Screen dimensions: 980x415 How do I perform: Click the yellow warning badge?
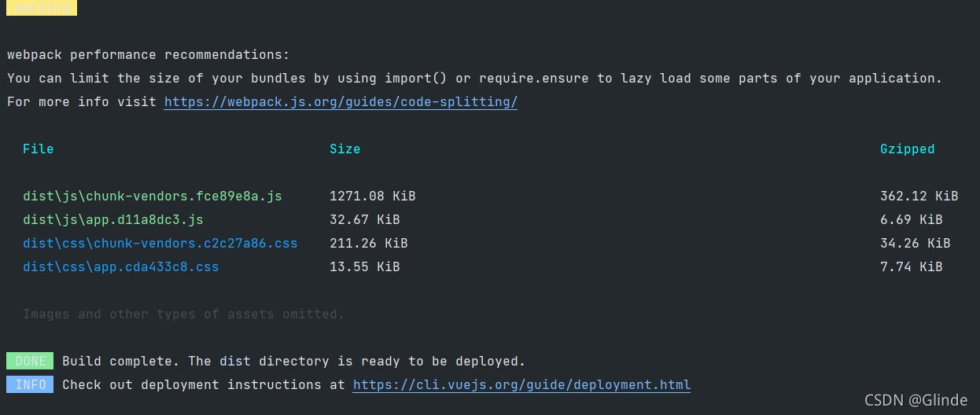coord(42,8)
